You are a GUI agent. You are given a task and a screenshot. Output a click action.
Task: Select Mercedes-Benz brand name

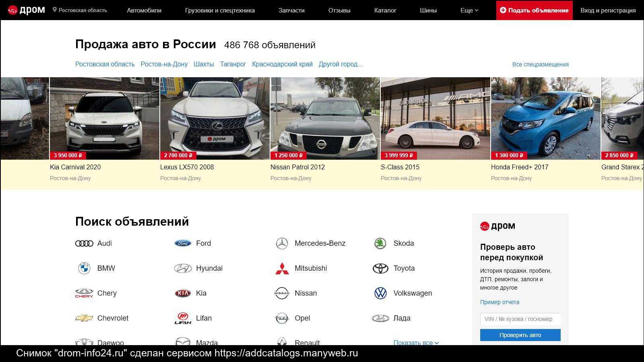pos(320,243)
